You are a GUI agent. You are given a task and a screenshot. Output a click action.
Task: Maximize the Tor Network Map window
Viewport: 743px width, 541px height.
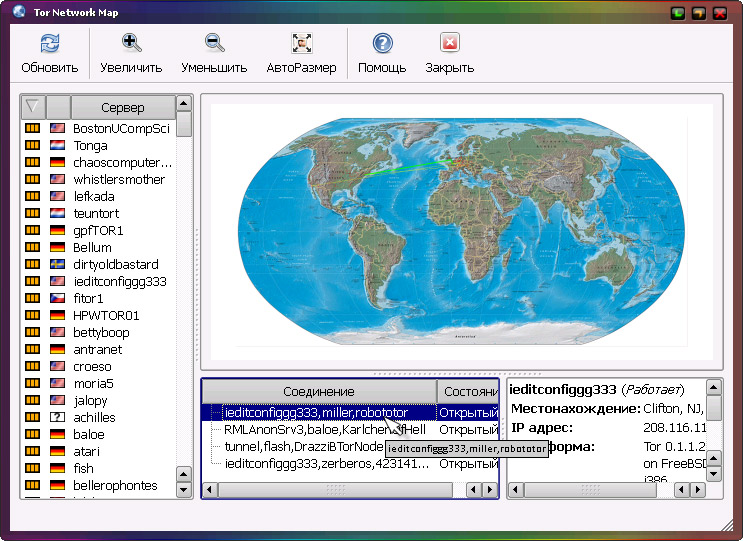click(x=698, y=13)
